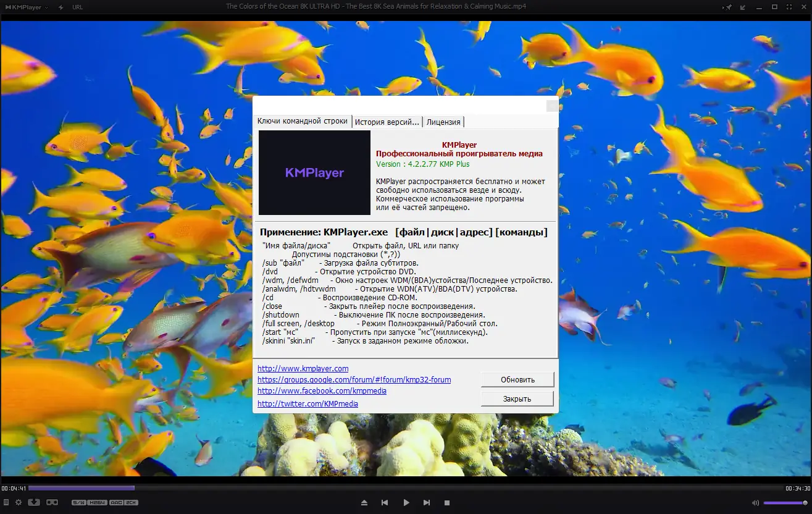Screen dimensions: 812x514
Task: Click the Закрыть button
Action: [517, 398]
